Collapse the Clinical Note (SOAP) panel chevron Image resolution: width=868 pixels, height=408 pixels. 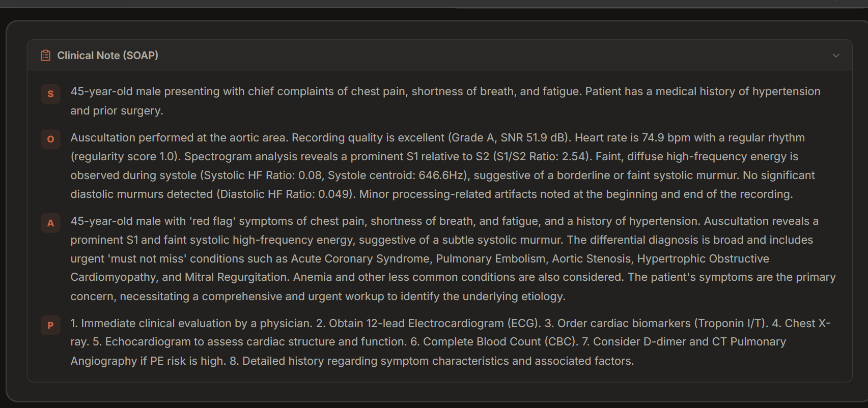pos(836,55)
